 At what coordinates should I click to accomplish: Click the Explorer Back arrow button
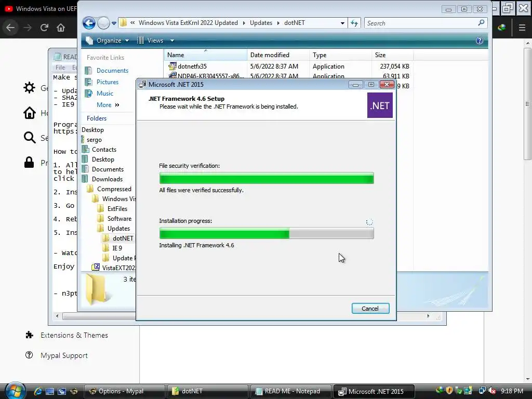[89, 23]
